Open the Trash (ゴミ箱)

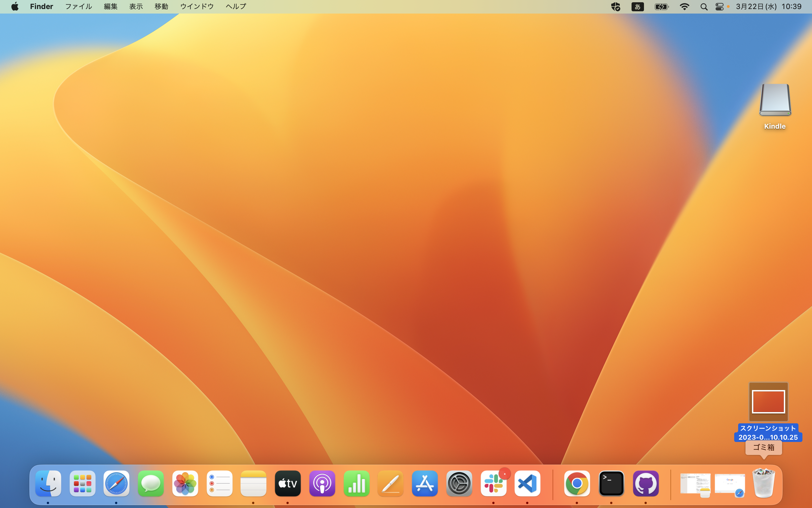[x=764, y=483]
